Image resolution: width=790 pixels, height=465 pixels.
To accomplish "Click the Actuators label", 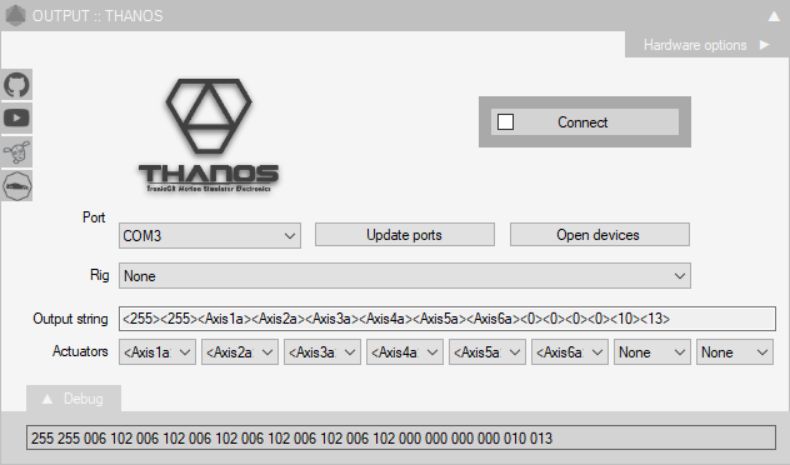I will pos(80,351).
